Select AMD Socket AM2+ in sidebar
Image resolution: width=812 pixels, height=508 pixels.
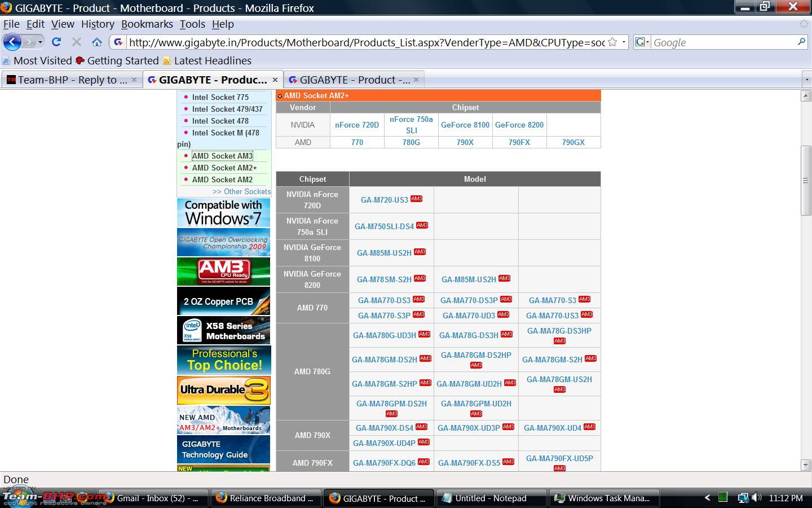click(x=224, y=168)
